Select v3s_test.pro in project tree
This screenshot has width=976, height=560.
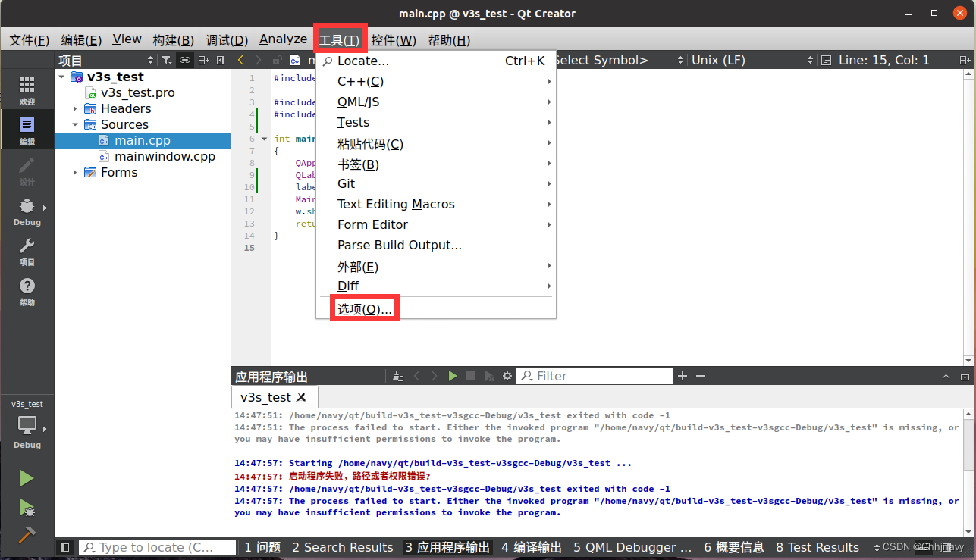tap(137, 92)
